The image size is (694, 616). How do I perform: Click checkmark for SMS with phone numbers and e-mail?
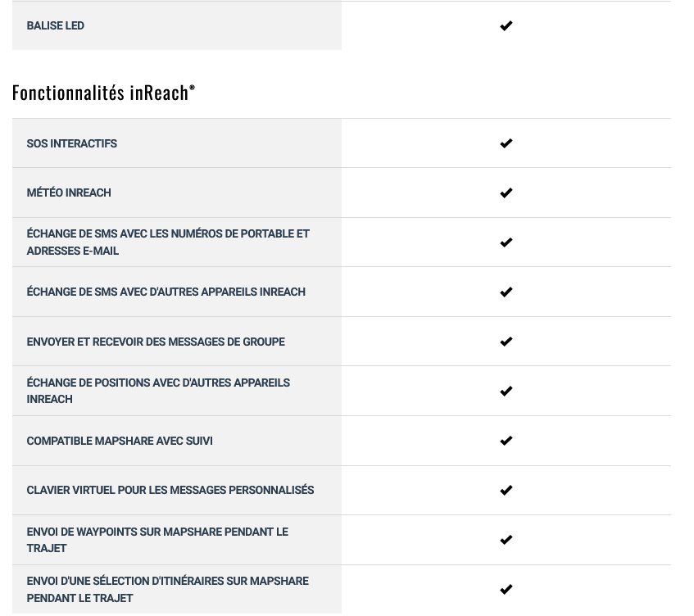tap(506, 242)
